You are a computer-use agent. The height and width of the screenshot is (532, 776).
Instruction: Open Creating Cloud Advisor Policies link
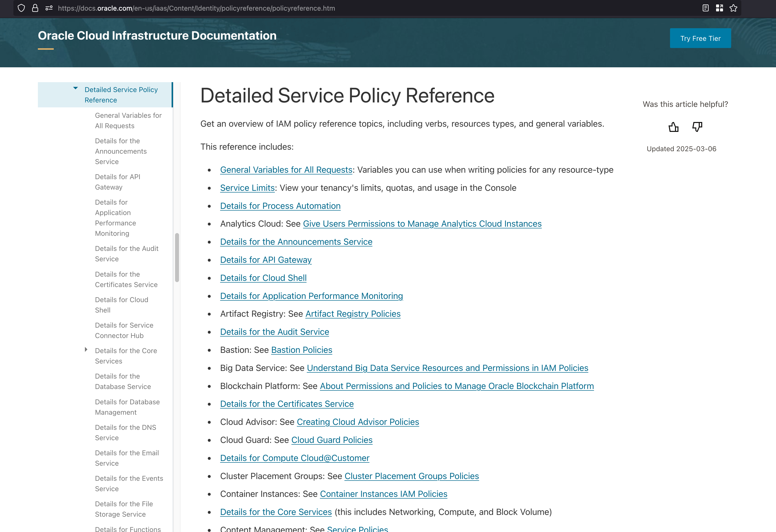tap(358, 422)
